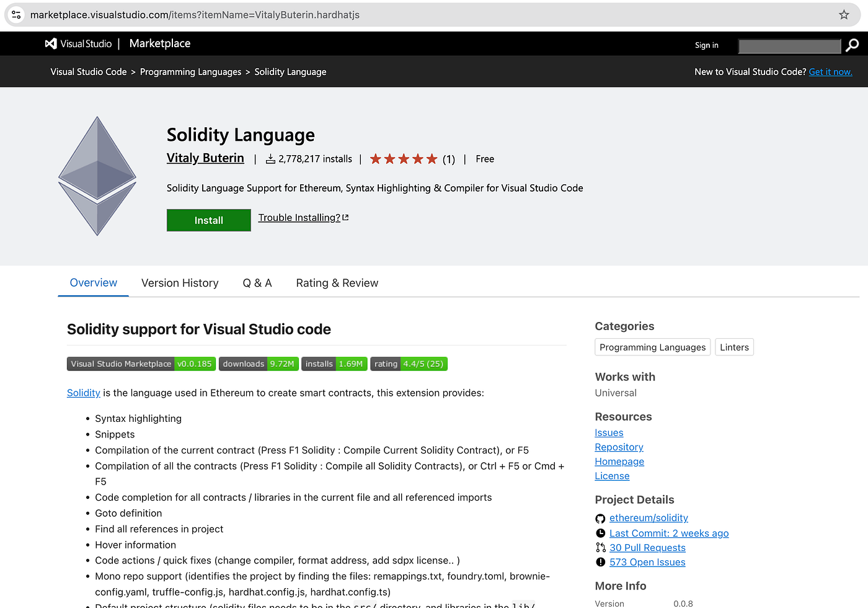Click Sign in
Image resolution: width=868 pixels, height=608 pixels.
point(707,45)
